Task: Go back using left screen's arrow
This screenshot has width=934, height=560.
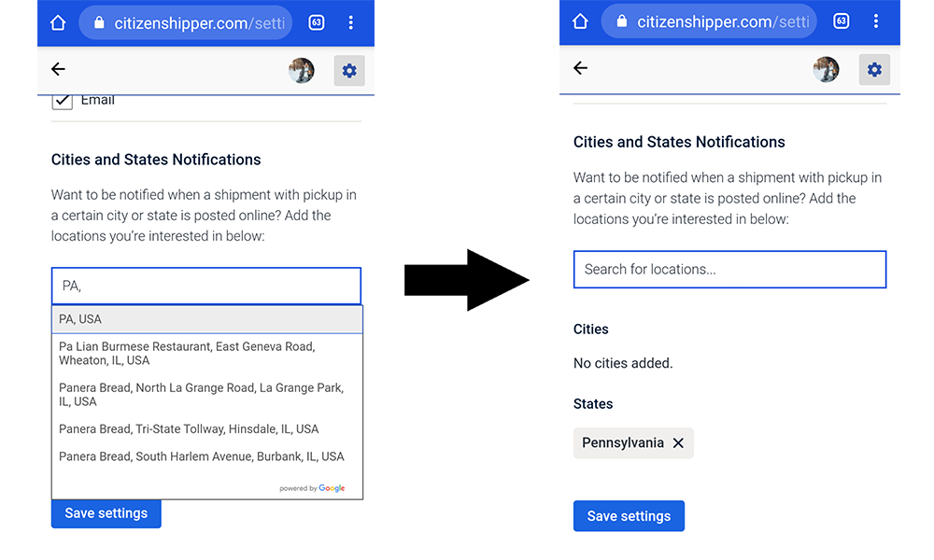Action: (x=58, y=70)
